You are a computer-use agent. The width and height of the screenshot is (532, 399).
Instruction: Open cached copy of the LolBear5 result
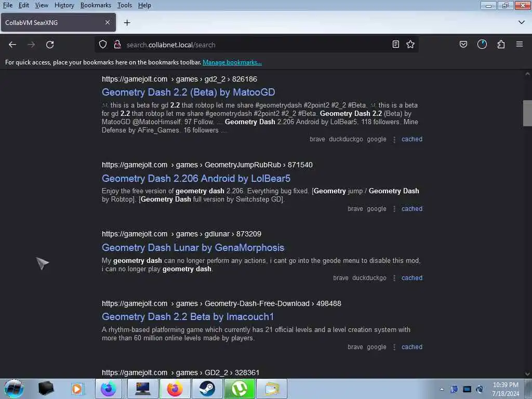412,209
